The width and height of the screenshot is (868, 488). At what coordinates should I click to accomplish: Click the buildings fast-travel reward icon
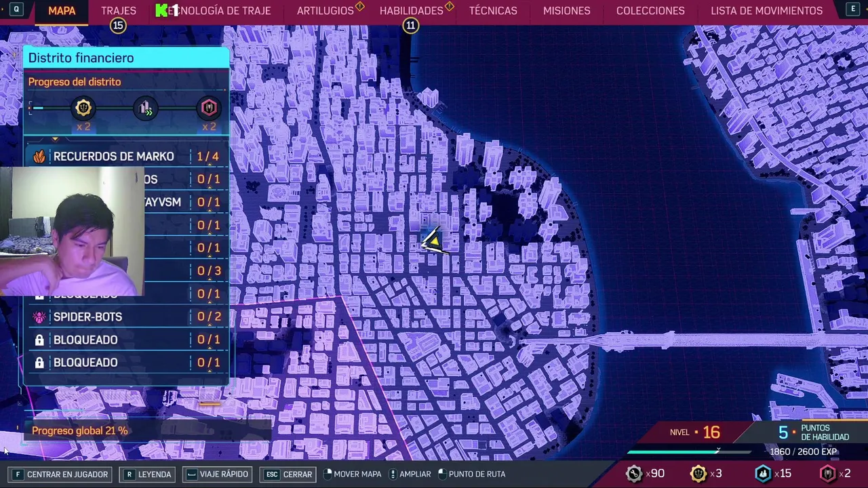[x=146, y=108]
